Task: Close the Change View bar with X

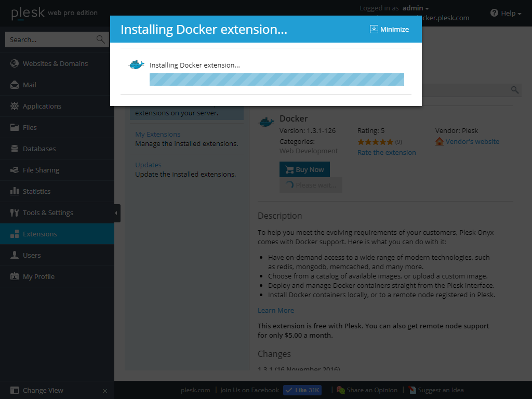Action: (x=105, y=391)
